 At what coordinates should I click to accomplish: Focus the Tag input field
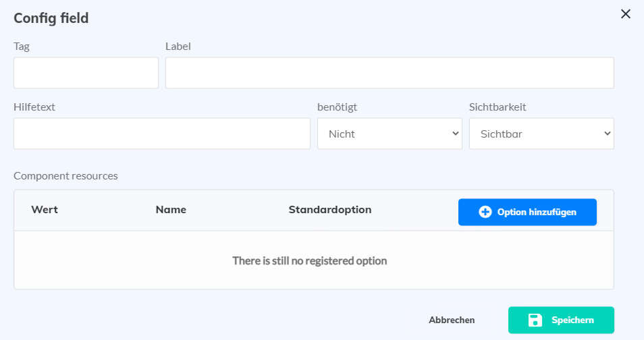(x=86, y=73)
